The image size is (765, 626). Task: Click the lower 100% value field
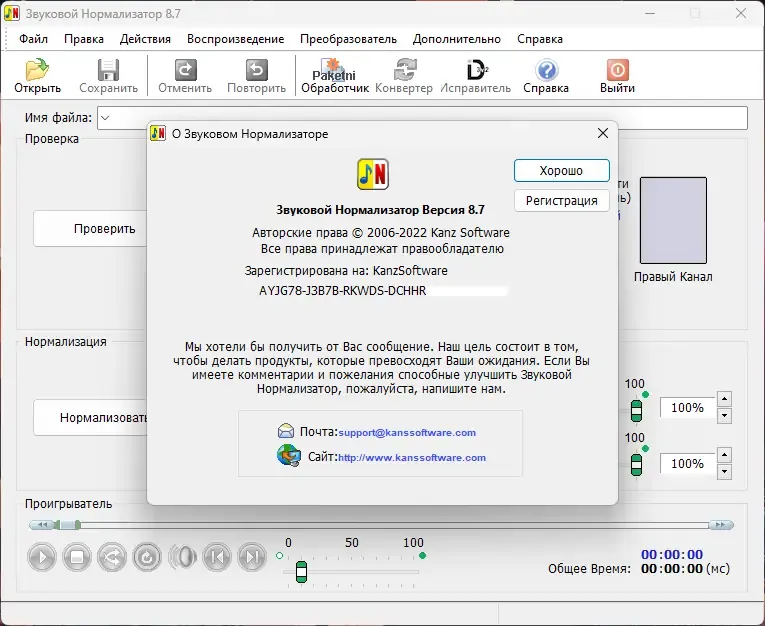click(x=687, y=464)
